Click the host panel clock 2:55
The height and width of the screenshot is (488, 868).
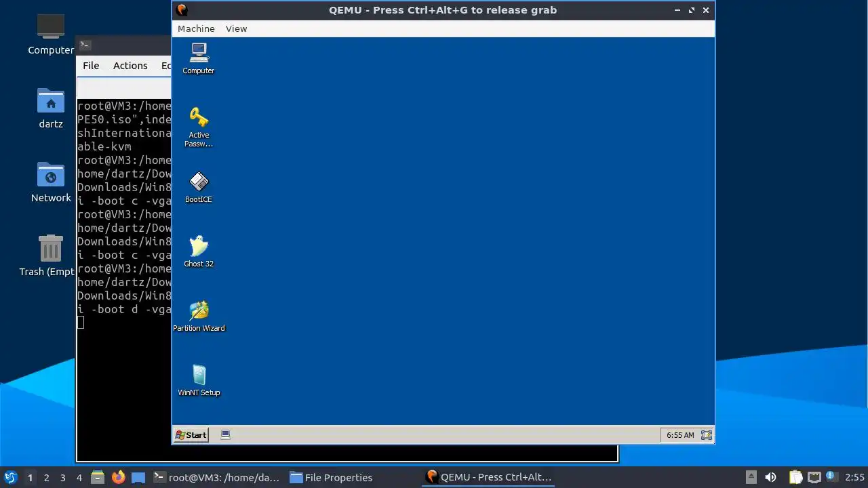coord(854,477)
